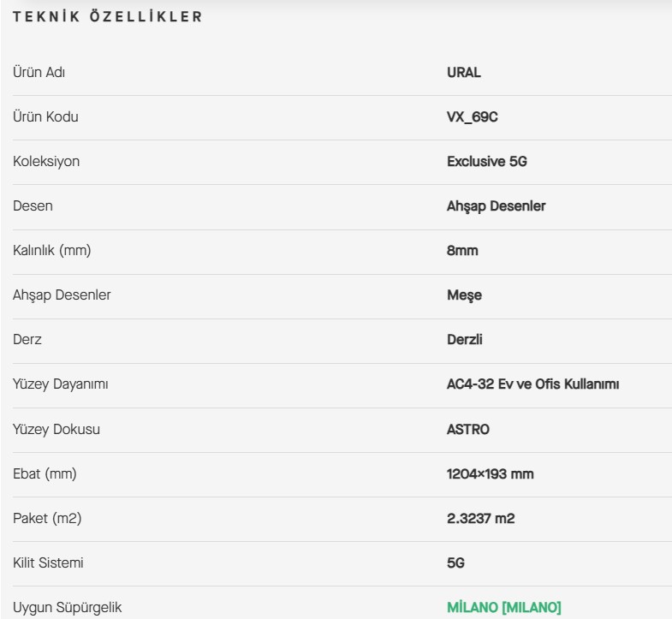Select the Exclusive 5G collection value
This screenshot has width=672, height=619.
[487, 161]
